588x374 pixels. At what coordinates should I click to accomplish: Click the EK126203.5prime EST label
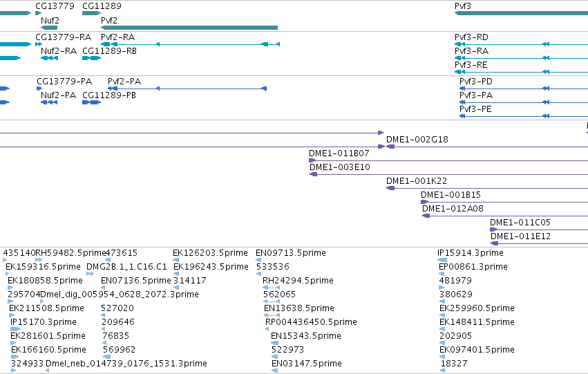210,253
